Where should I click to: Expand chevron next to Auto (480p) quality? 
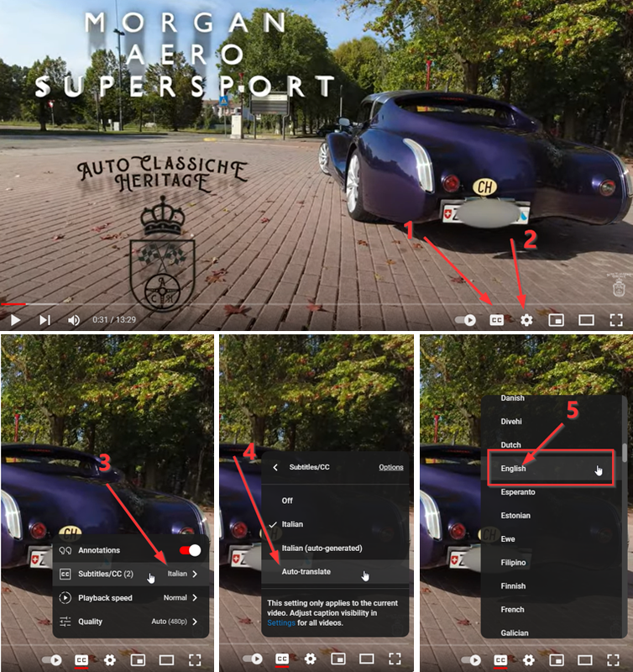point(195,622)
